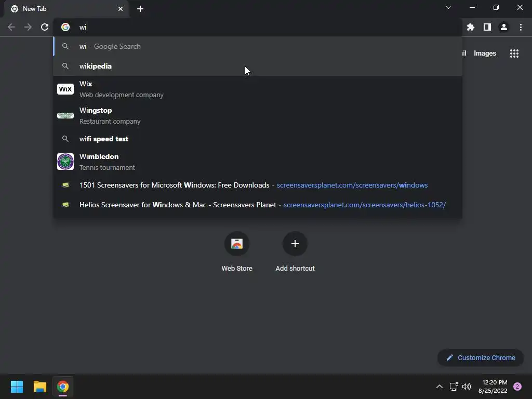Open 1501 Screensavers for Microsoft Windows result
This screenshot has height=399, width=532.
pyautogui.click(x=258, y=185)
